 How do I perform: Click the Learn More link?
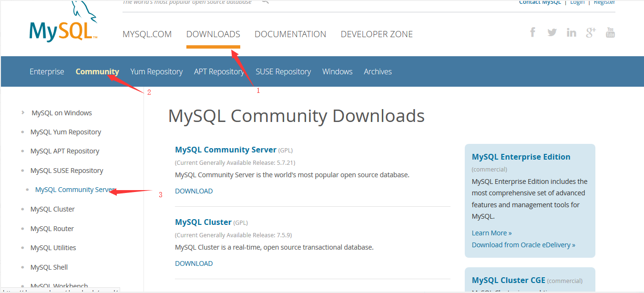[491, 233]
